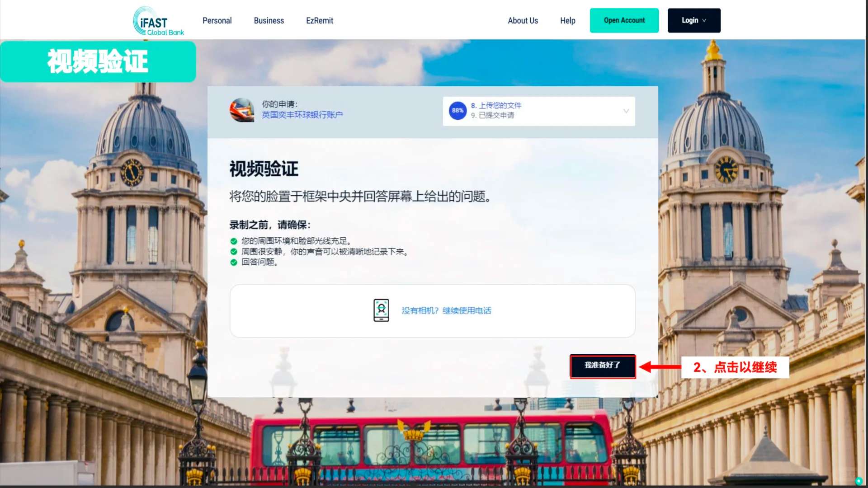Open the Login dropdown menu
This screenshot has width=868, height=488.
pos(693,20)
